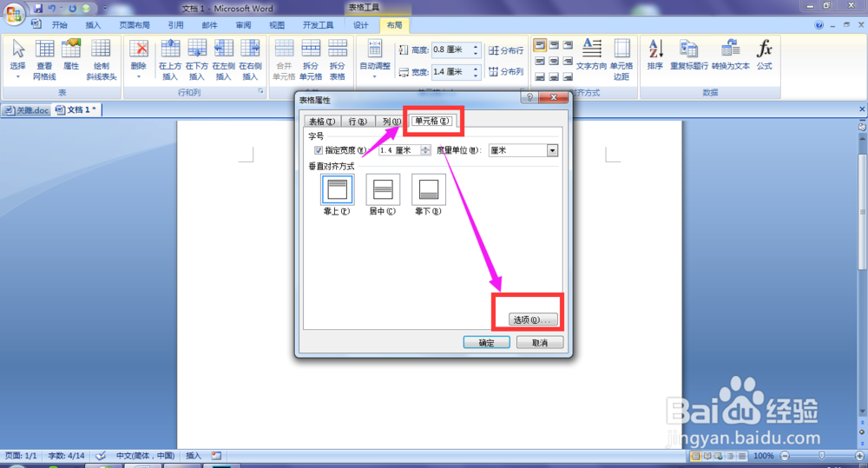The image size is (868, 468).
Task: Adjust 宽度 column width spinner
Action: 476,72
